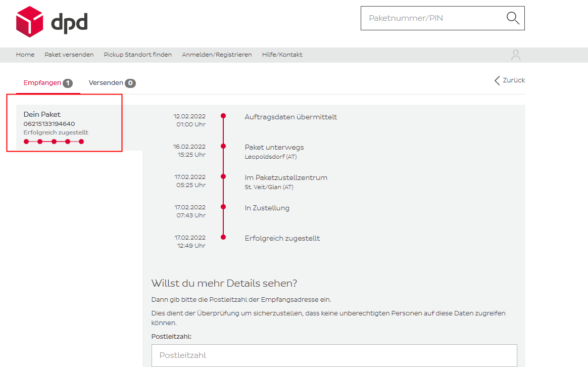Open Hilfe/Kontakt page

(x=282, y=55)
